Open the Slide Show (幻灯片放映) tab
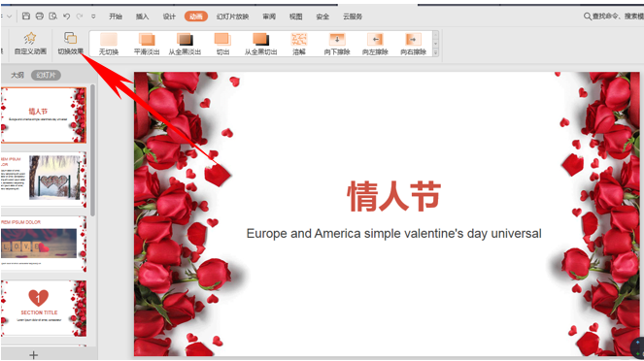644x361 pixels. 232,16
